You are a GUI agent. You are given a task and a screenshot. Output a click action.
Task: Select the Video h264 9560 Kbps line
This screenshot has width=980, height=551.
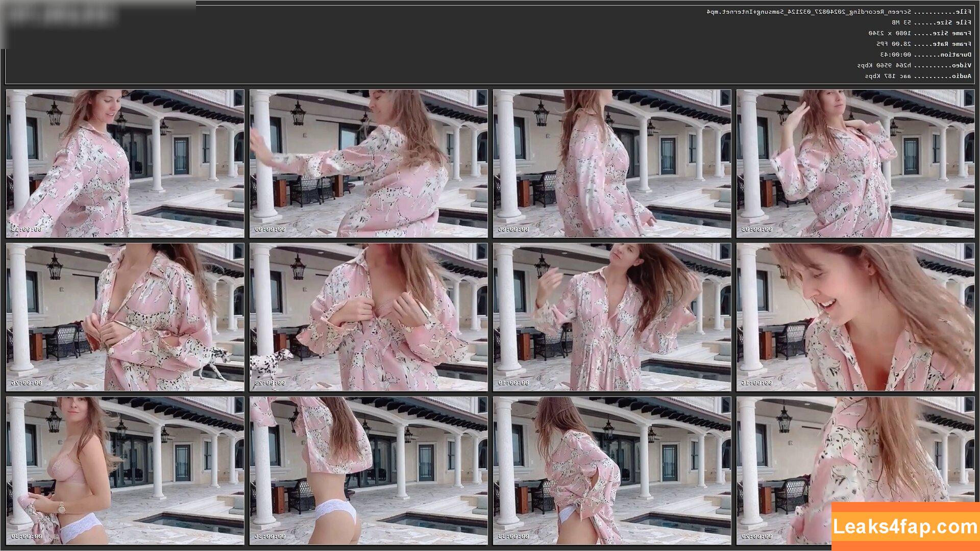(x=915, y=65)
